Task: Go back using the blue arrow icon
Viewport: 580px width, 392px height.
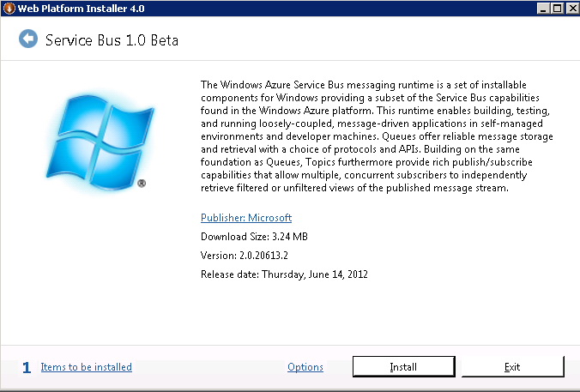Action: click(28, 39)
